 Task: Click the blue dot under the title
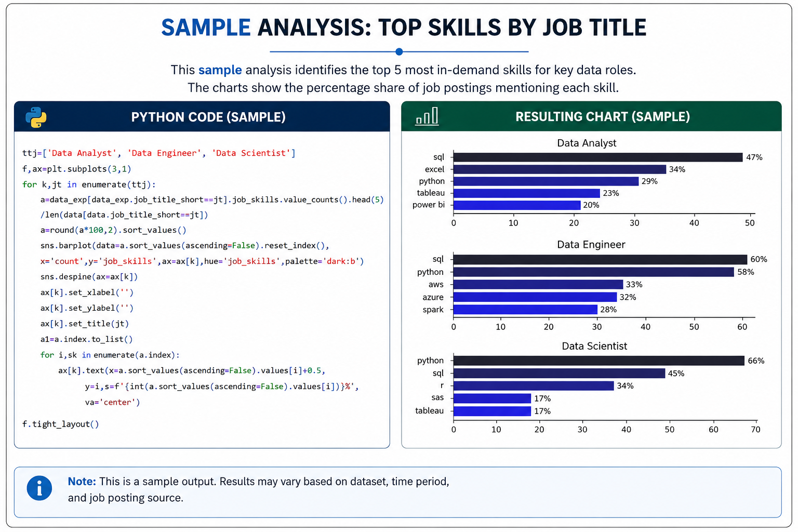click(399, 51)
